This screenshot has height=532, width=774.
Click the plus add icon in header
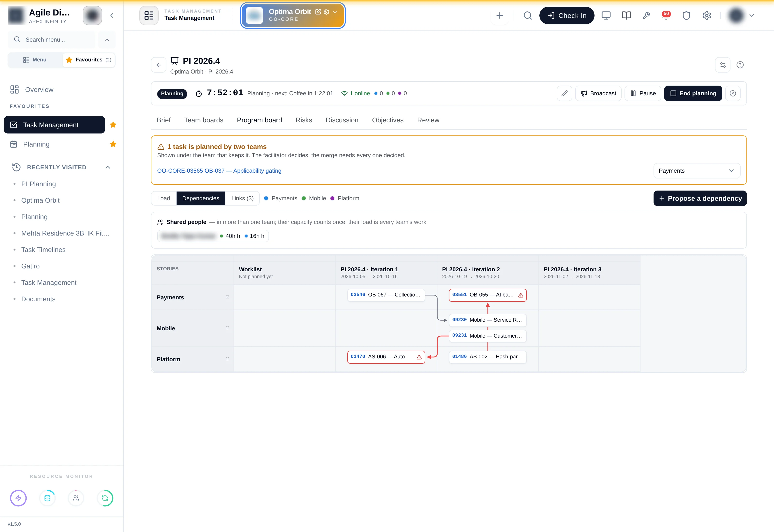pyautogui.click(x=499, y=15)
